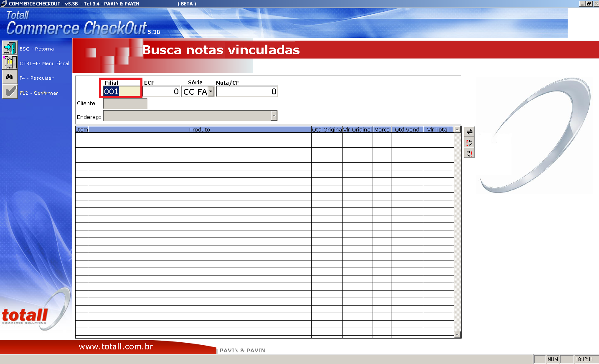Click the Produto column header
Screen dimensions: 599x364
(x=199, y=129)
